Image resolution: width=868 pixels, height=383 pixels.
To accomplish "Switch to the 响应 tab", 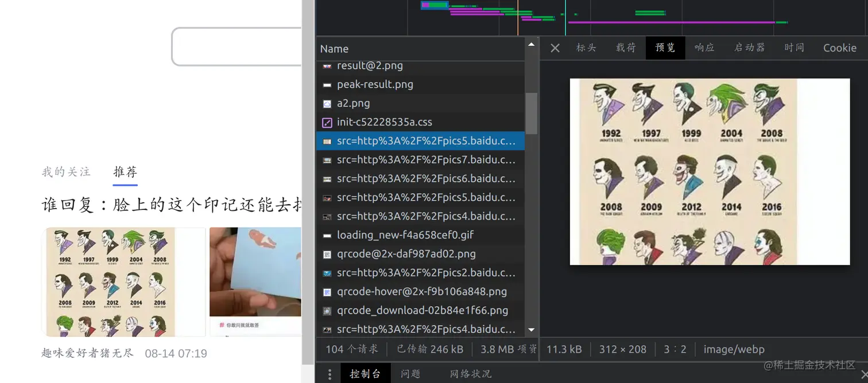I will point(704,48).
